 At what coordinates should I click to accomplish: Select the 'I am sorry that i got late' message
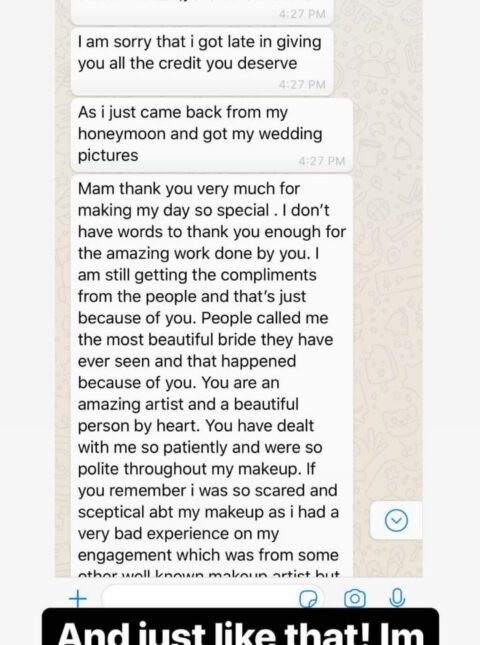[x=202, y=61]
